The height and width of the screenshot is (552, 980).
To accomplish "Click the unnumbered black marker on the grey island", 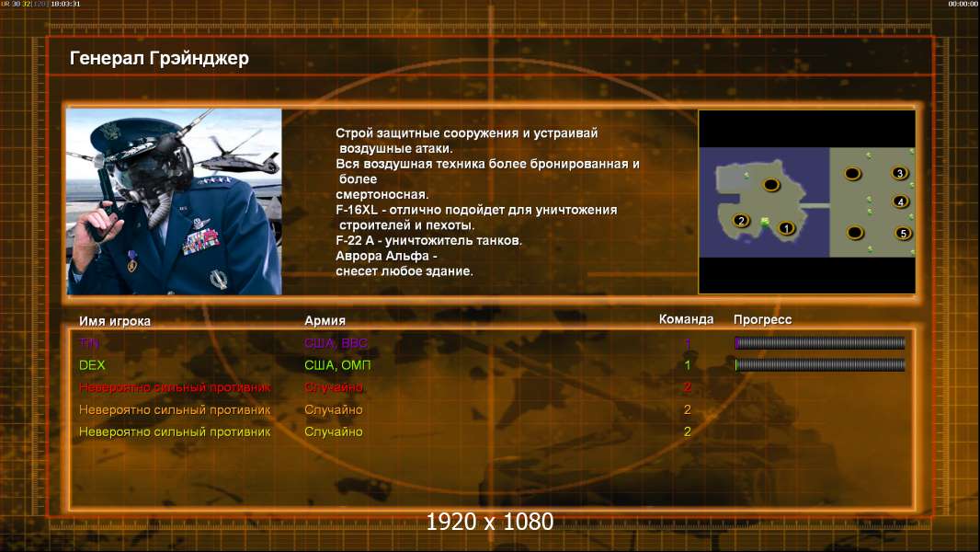I will coord(771,184).
